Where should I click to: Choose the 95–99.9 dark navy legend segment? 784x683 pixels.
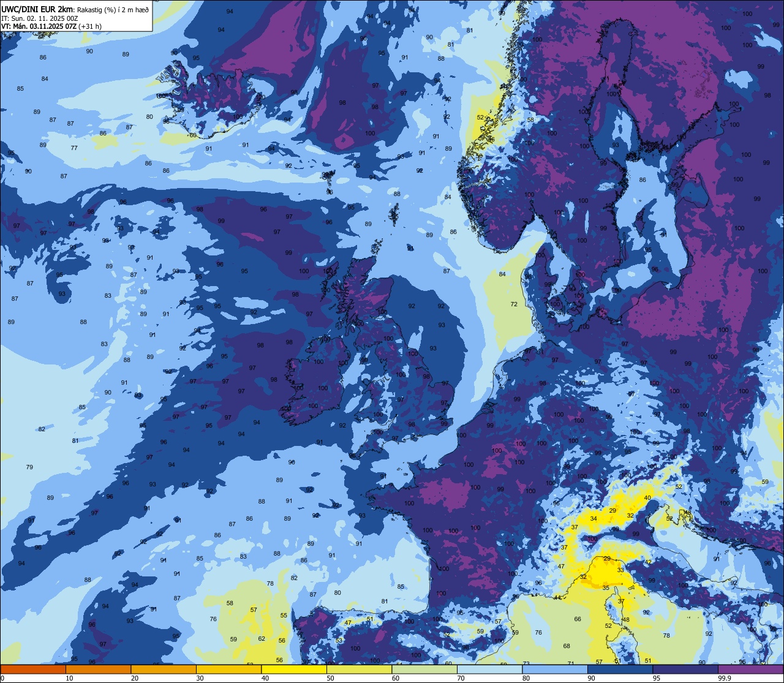click(x=685, y=670)
